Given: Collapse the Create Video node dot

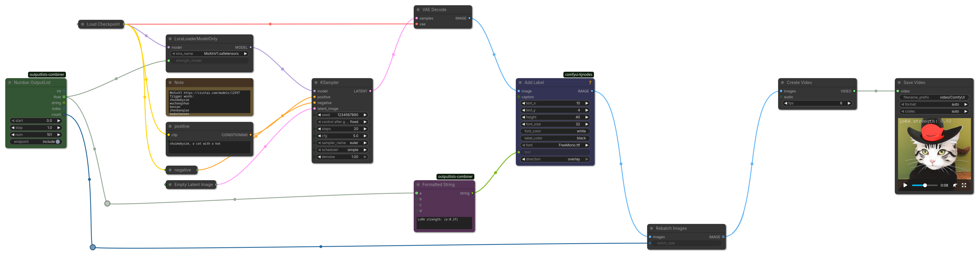Looking at the screenshot, I should tap(782, 83).
